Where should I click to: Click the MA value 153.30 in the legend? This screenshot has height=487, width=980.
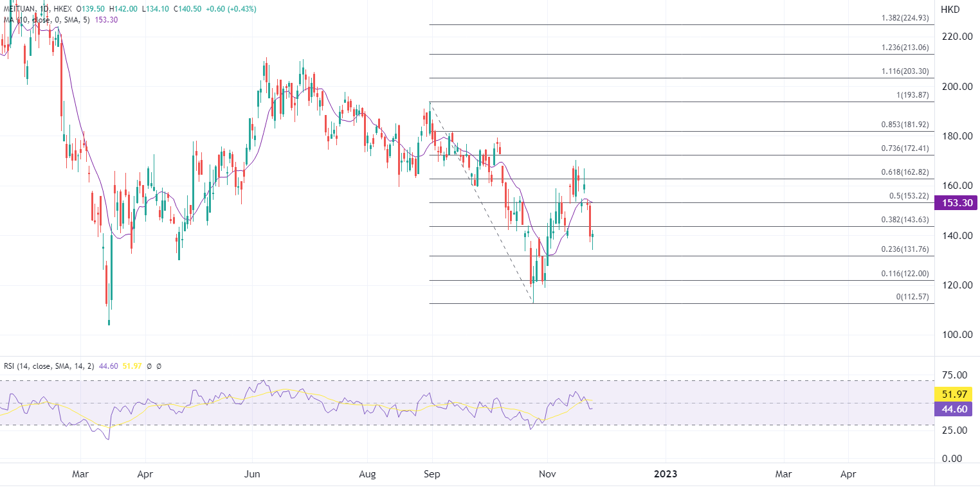click(105, 20)
